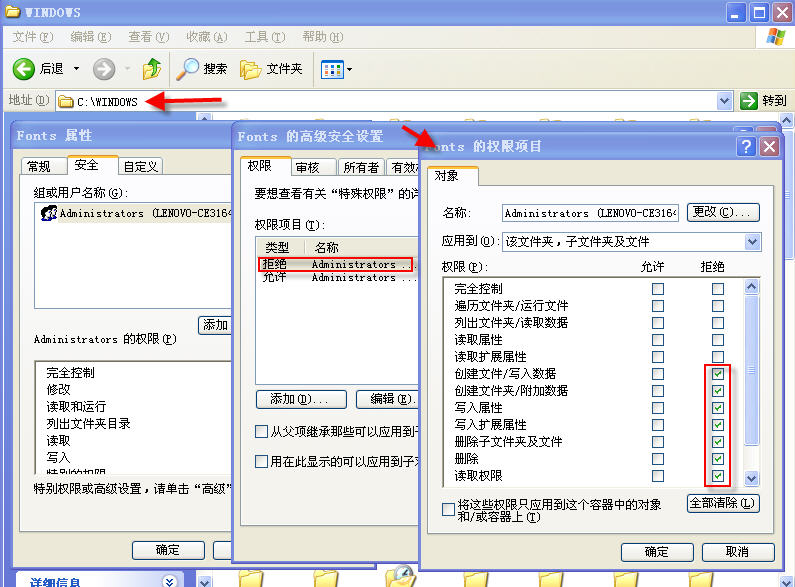Open the 收藏(A) menu
Image resolution: width=795 pixels, height=587 pixels.
click(x=206, y=37)
